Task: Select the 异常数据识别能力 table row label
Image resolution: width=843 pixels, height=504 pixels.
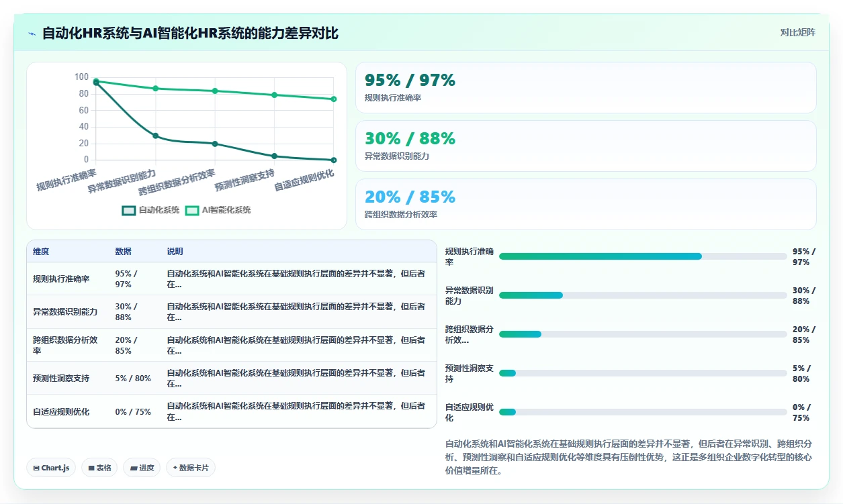Action: (x=65, y=312)
